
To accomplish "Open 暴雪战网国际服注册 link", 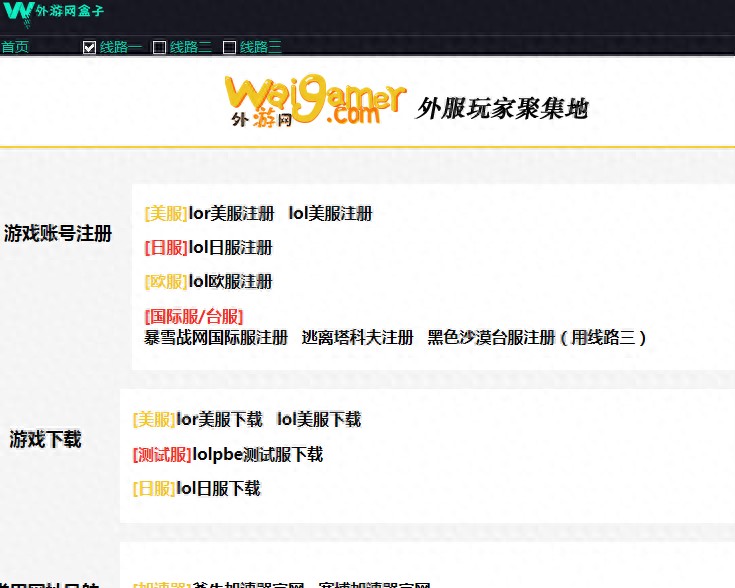I will tap(216, 338).
